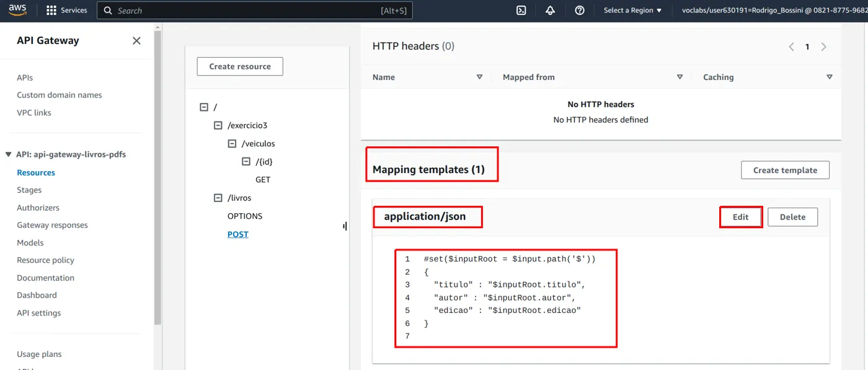Image resolution: width=868 pixels, height=370 pixels.
Task: Open Custom domain names
Action: (60, 95)
